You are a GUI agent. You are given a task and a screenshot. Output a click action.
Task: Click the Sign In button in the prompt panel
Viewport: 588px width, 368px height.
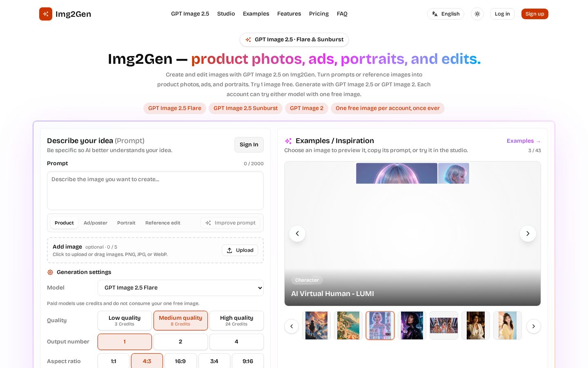point(249,145)
